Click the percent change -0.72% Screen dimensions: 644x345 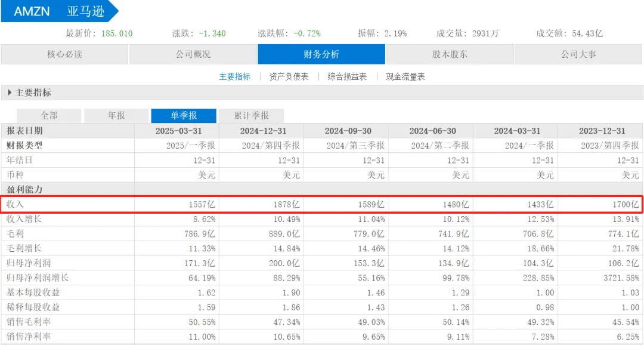[x=307, y=33]
